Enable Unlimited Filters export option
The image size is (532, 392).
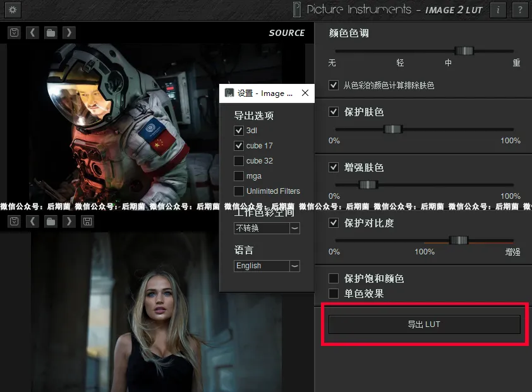(239, 191)
